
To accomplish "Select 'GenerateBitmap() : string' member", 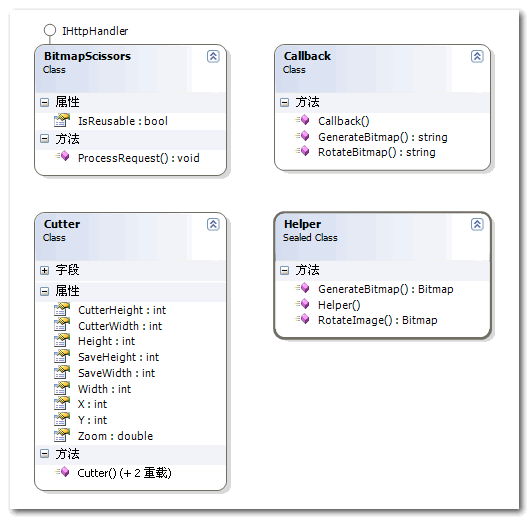I will [x=383, y=137].
